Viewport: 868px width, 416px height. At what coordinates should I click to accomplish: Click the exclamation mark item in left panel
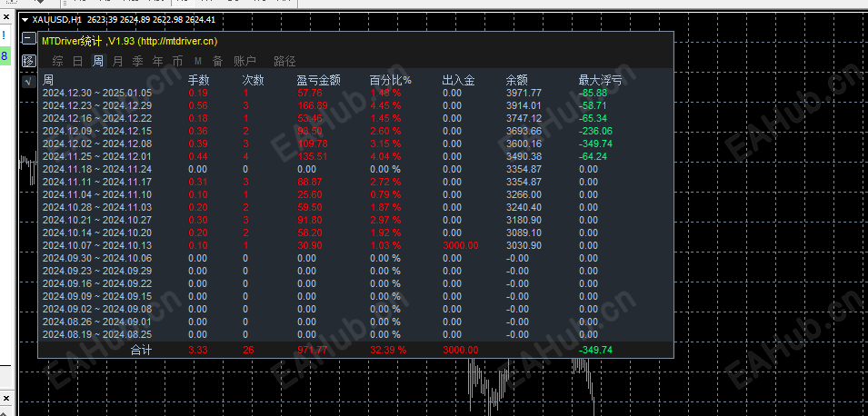[x=4, y=35]
